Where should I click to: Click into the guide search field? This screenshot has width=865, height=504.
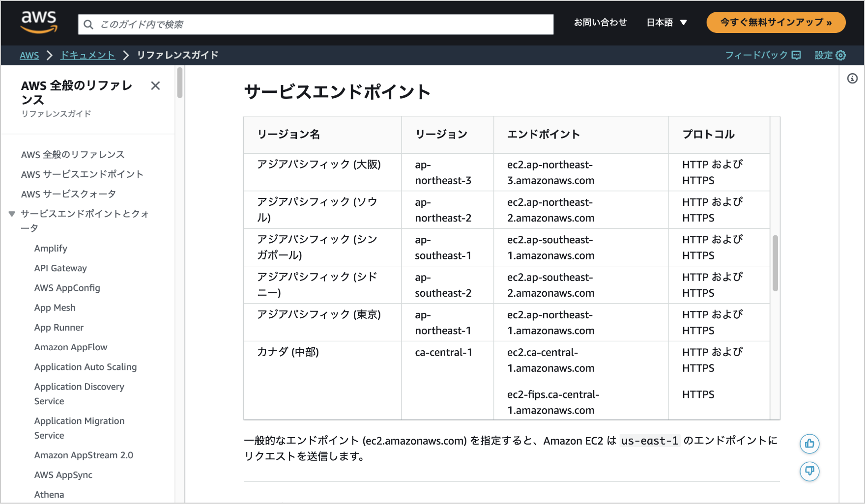coord(324,24)
